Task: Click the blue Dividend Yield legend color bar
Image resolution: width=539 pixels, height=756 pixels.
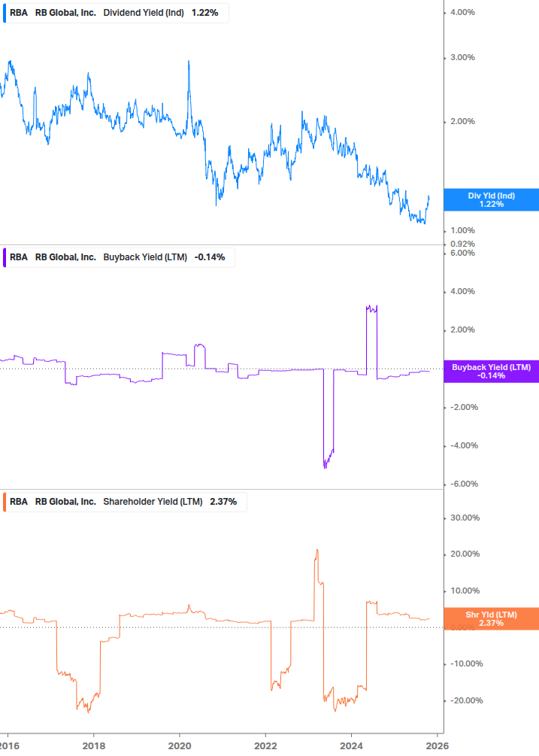Action: click(x=5, y=13)
